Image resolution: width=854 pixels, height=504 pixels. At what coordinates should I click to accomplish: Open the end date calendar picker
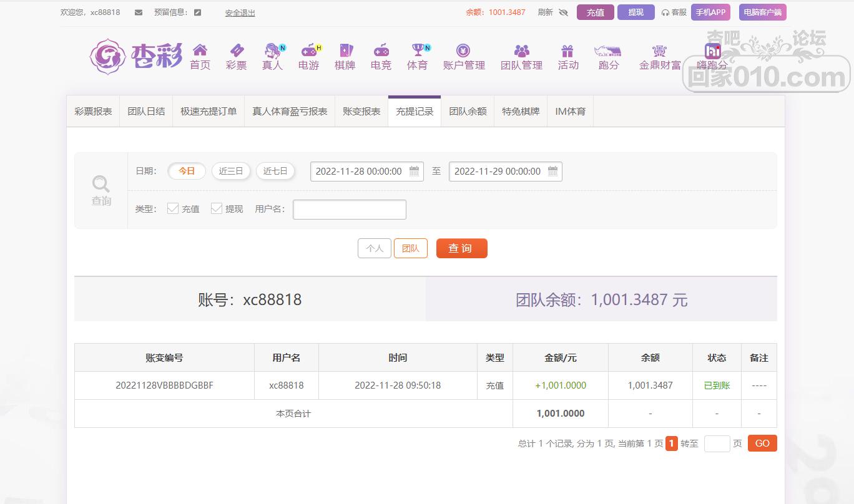pyautogui.click(x=552, y=172)
